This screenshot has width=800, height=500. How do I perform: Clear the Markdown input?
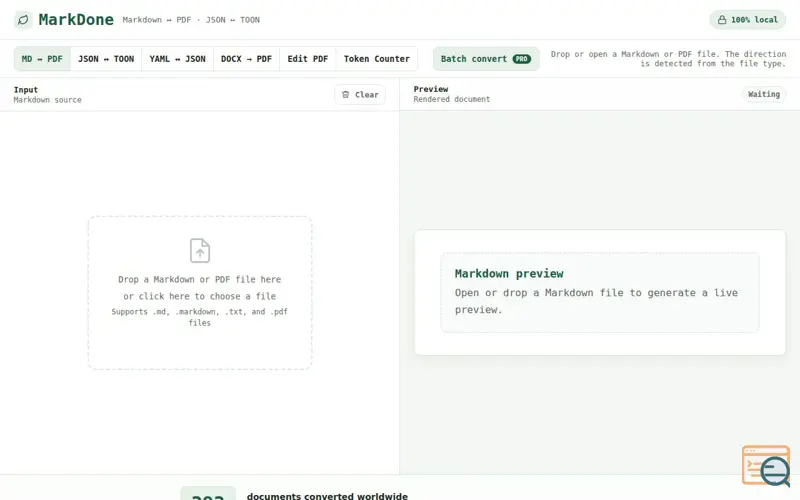[360, 94]
